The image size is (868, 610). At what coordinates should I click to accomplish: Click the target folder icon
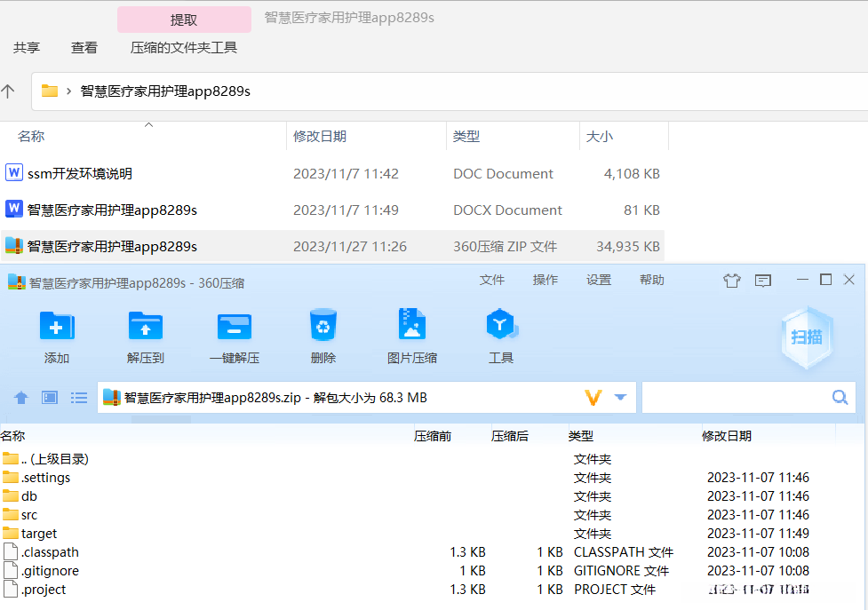click(x=11, y=533)
